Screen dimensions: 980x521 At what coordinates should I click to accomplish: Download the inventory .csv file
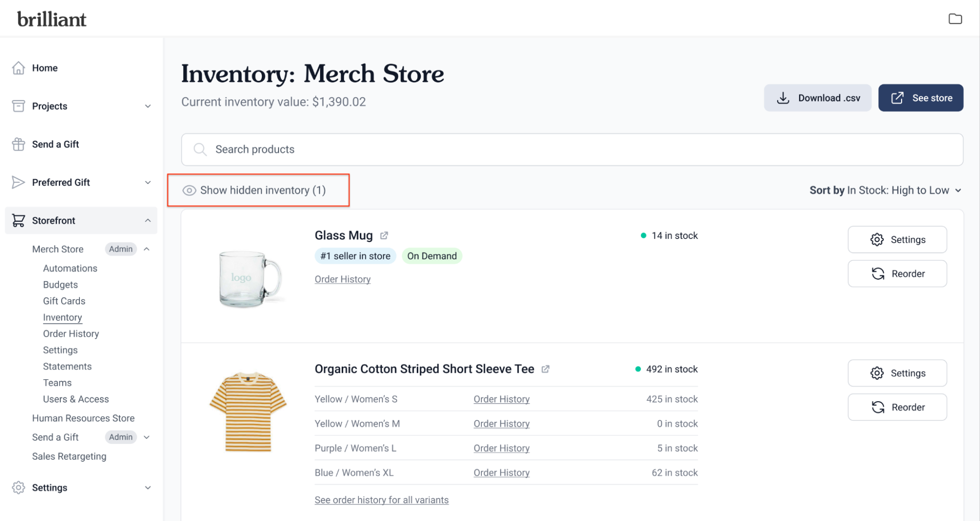(817, 98)
